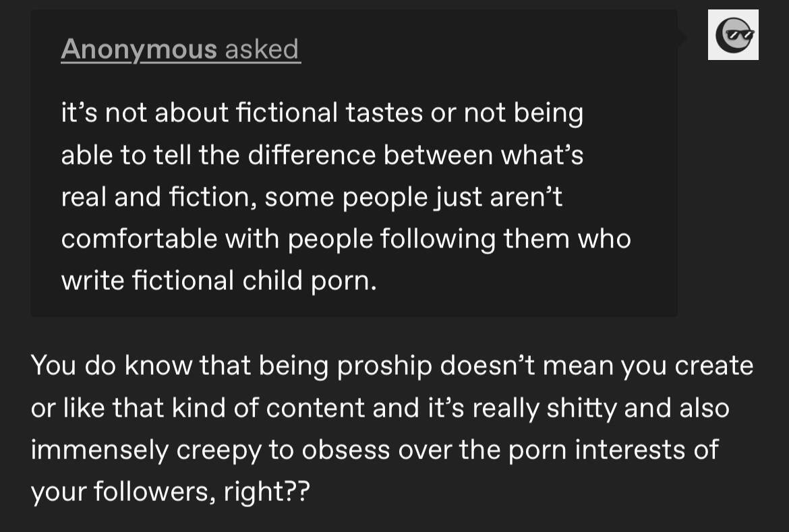This screenshot has height=532, width=789.
Task: Open the Anonymous asker link
Action: (x=139, y=49)
